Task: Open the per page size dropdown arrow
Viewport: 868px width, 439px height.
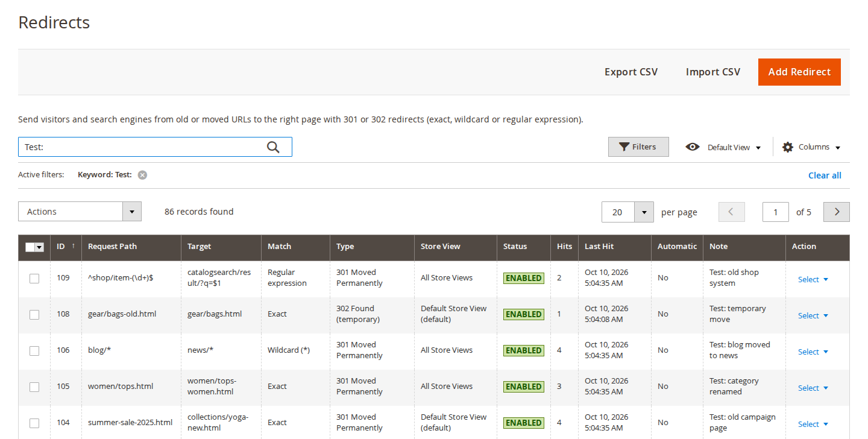Action: [644, 212]
